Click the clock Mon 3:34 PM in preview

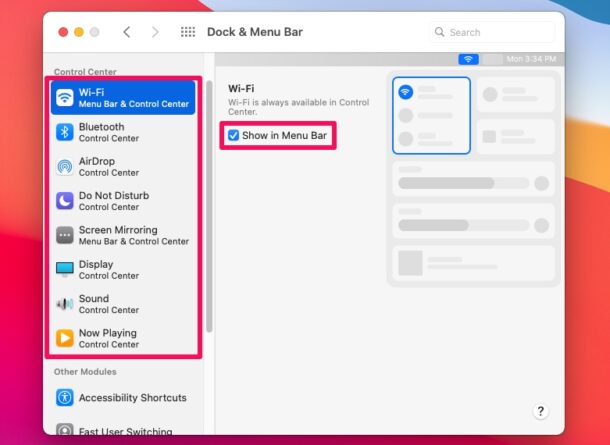531,59
